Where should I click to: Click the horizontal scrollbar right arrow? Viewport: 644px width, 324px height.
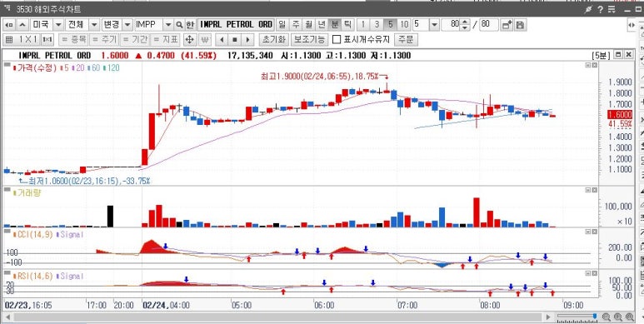coord(547,317)
